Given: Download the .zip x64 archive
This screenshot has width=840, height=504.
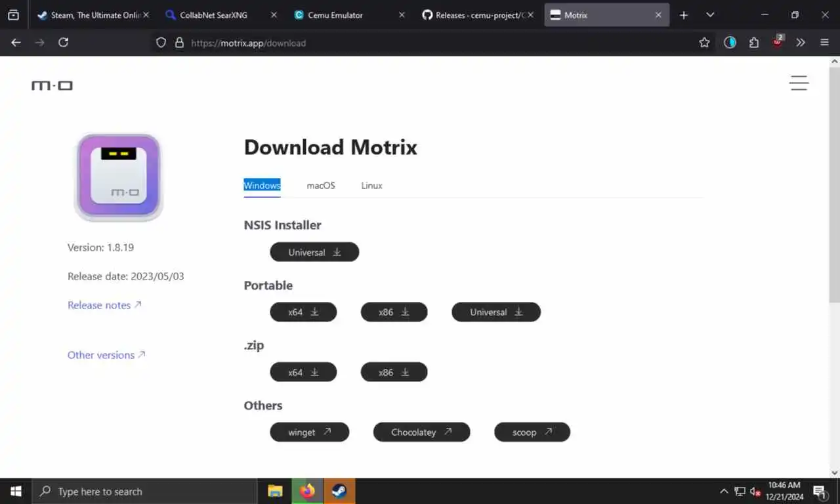Looking at the screenshot, I should [x=303, y=372].
